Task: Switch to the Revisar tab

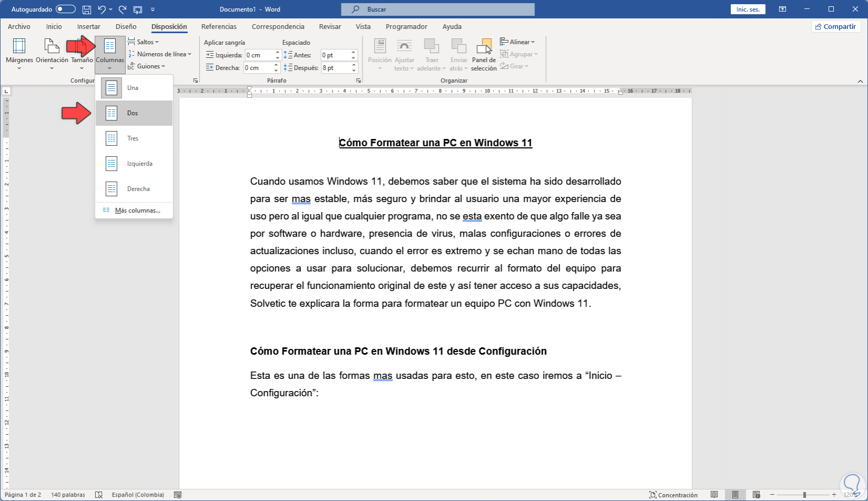Action: [330, 26]
